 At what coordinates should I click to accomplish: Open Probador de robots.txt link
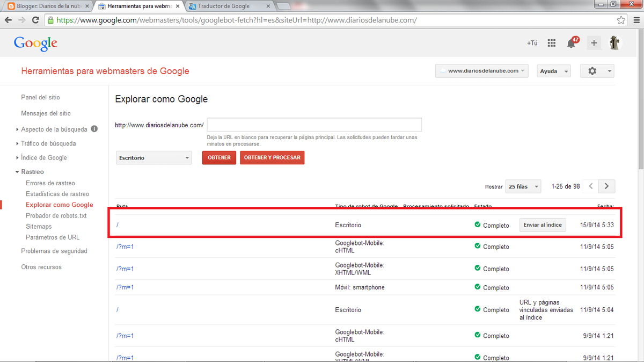tap(56, 215)
